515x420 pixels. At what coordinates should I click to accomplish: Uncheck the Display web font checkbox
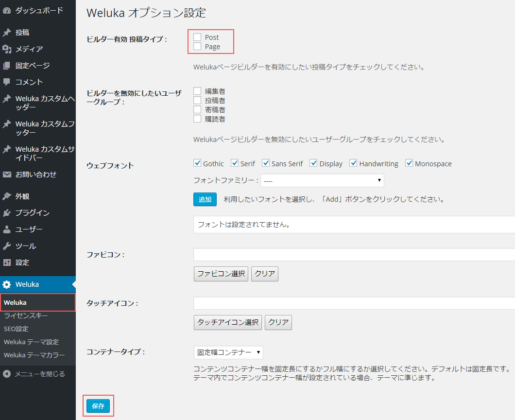tap(314, 163)
